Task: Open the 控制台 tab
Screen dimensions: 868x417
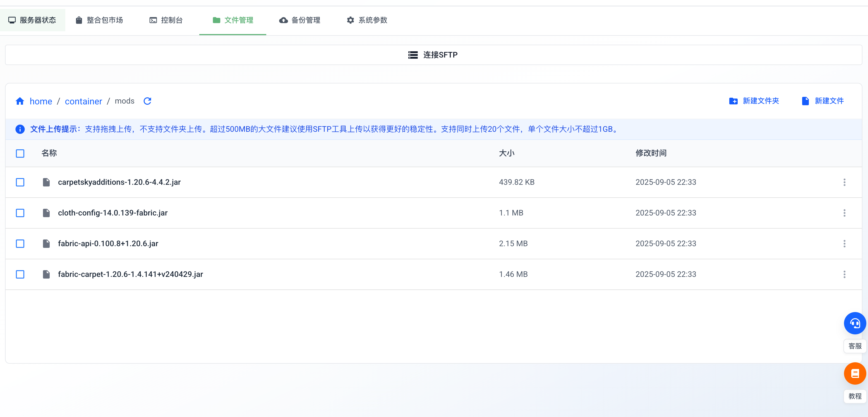Action: tap(166, 20)
